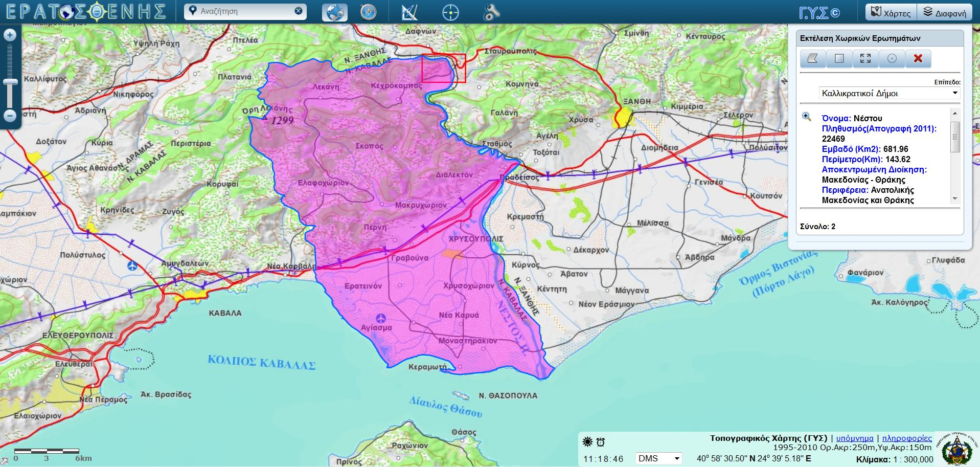The height and width of the screenshot is (467, 980).
Task: Click the results list scroll down arrow
Action: (x=955, y=198)
